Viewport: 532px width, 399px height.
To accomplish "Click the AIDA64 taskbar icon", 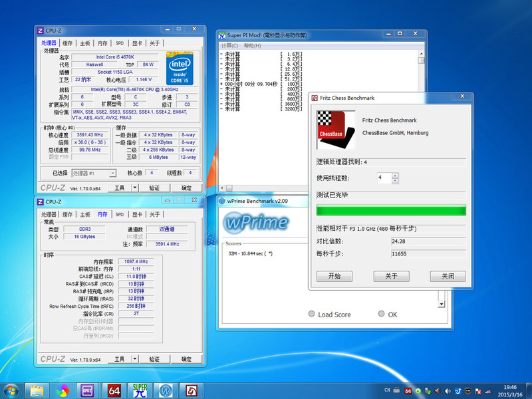I will [114, 389].
